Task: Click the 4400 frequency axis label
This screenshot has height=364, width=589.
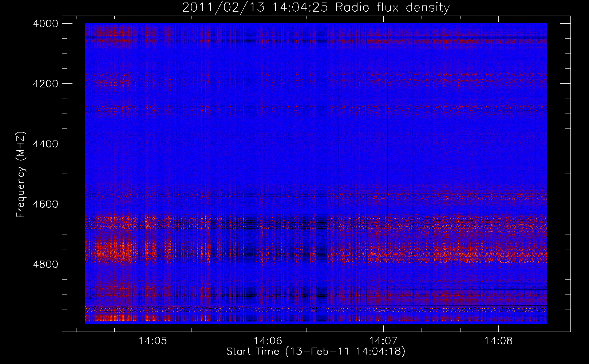Action: click(x=46, y=144)
